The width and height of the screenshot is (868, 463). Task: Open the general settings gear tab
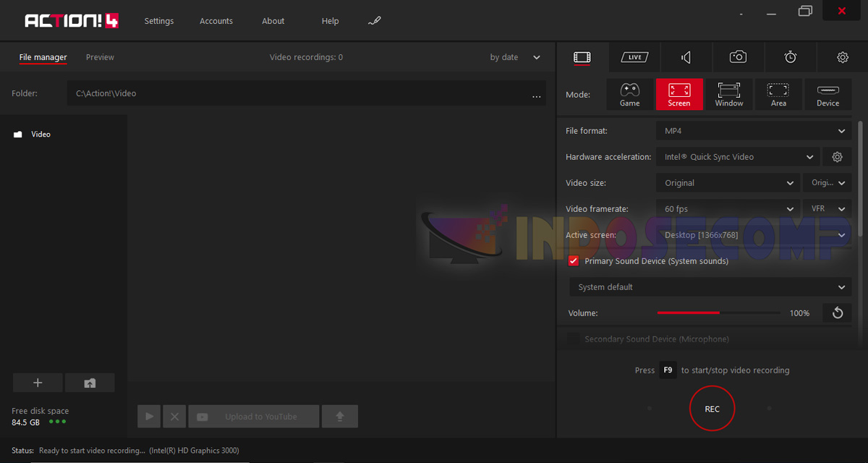(843, 57)
